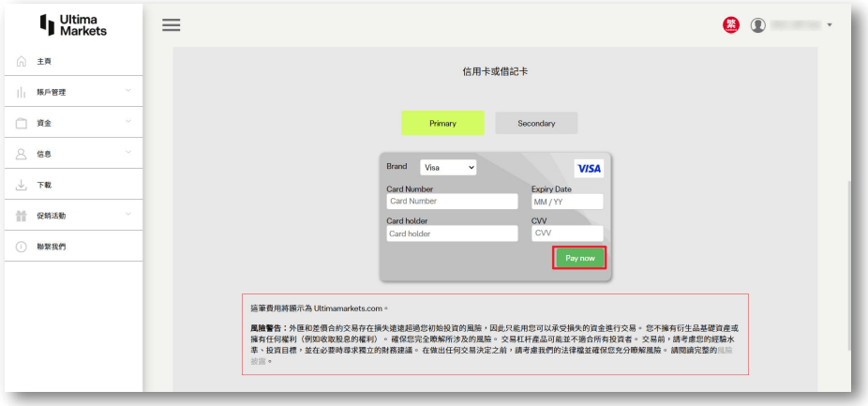Open 聯繫我們 menu item
868x406 pixels.
point(74,247)
